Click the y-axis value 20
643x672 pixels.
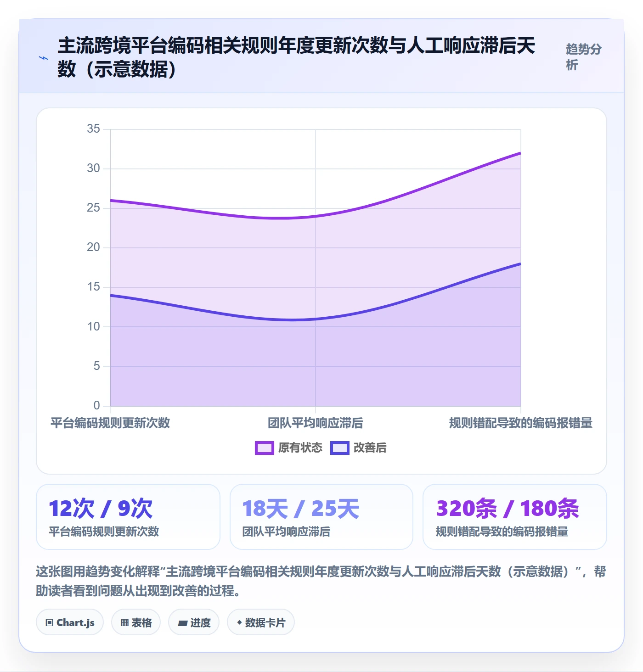click(93, 247)
